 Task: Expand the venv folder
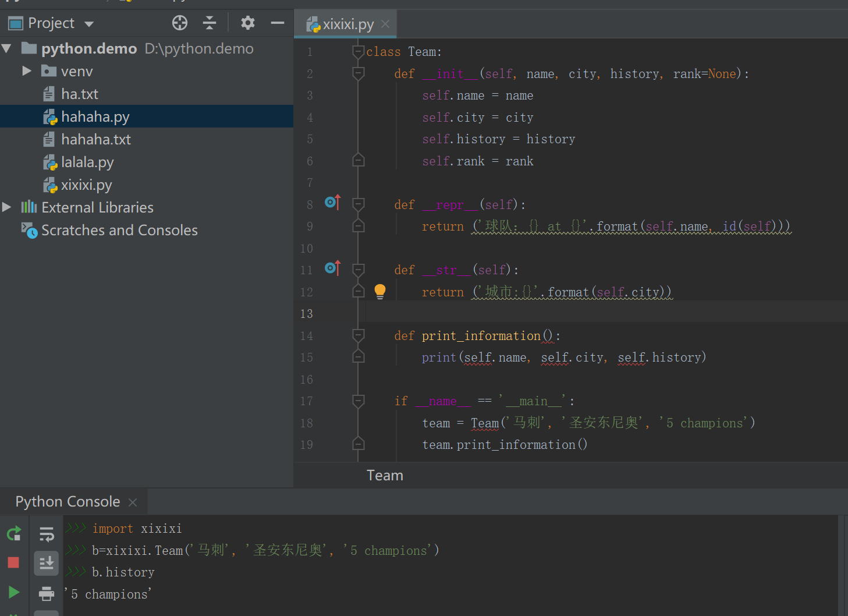click(27, 71)
